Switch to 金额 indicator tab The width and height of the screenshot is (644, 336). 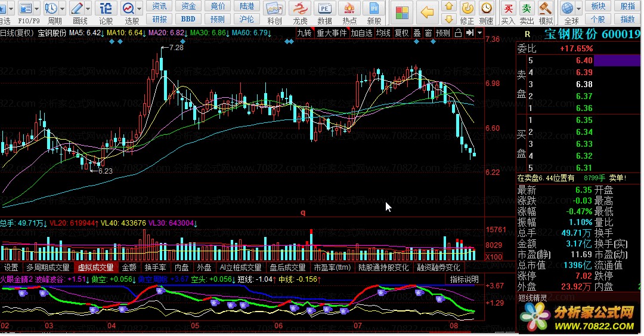[x=129, y=267]
